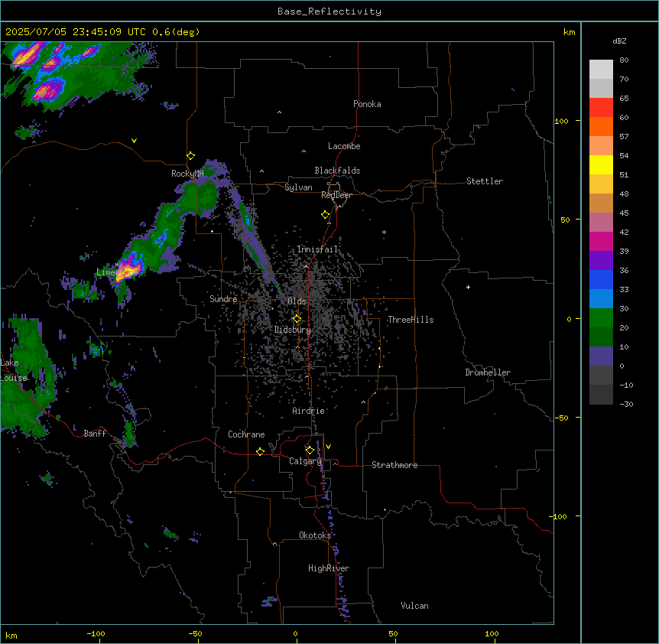The image size is (659, 644).
Task: Select the light gray 70-80 dBZ legend color
Action: click(x=601, y=69)
